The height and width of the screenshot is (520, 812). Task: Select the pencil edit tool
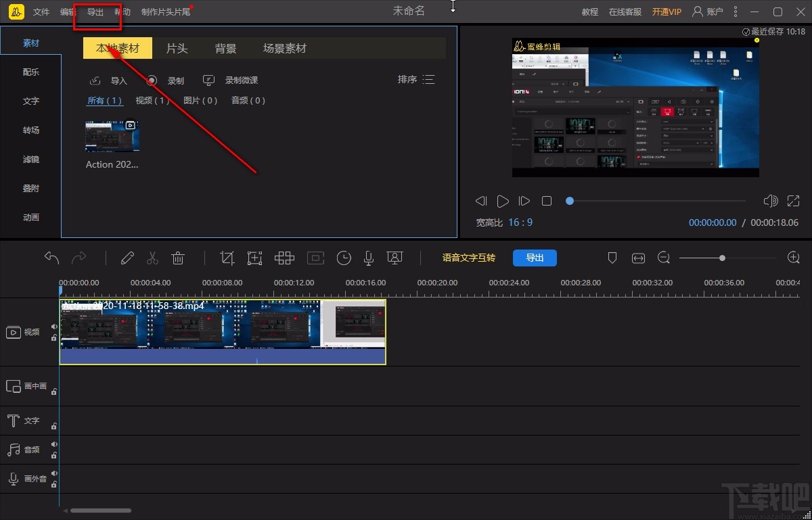127,258
